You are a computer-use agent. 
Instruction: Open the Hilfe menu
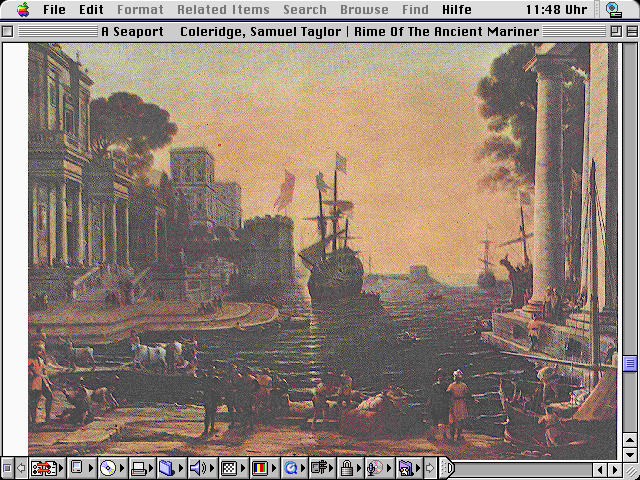(x=457, y=9)
